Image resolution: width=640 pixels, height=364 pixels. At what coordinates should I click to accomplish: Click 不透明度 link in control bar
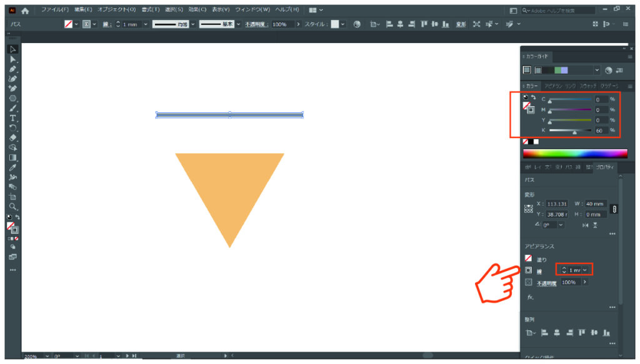(x=256, y=24)
